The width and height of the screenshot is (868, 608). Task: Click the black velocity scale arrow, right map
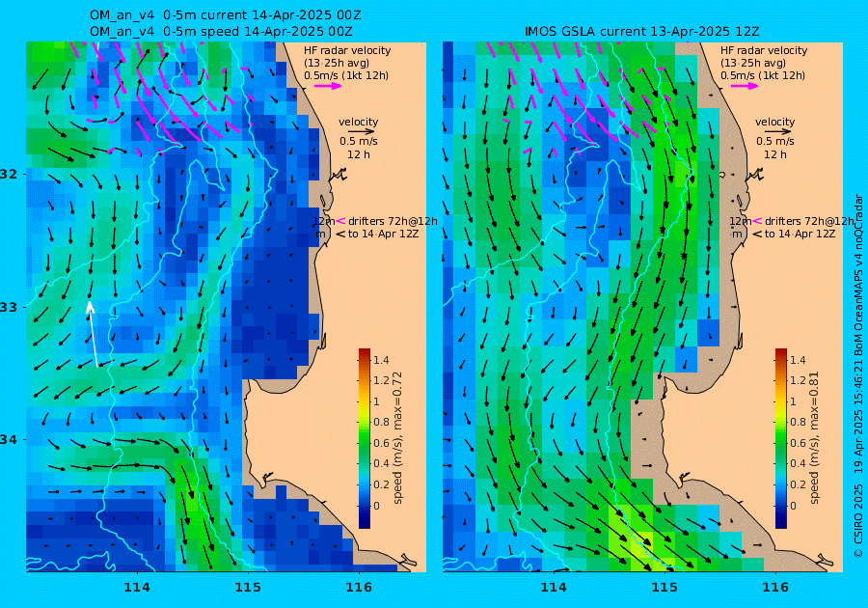(x=777, y=132)
